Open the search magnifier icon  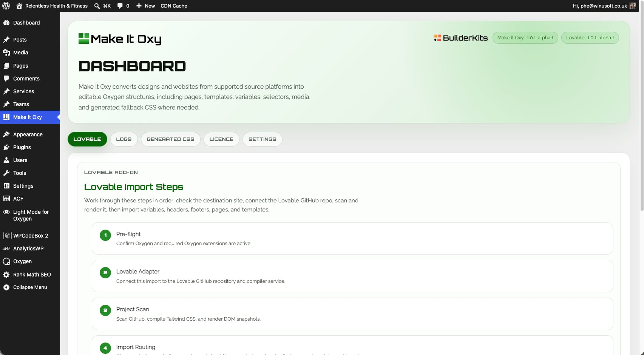(x=97, y=6)
